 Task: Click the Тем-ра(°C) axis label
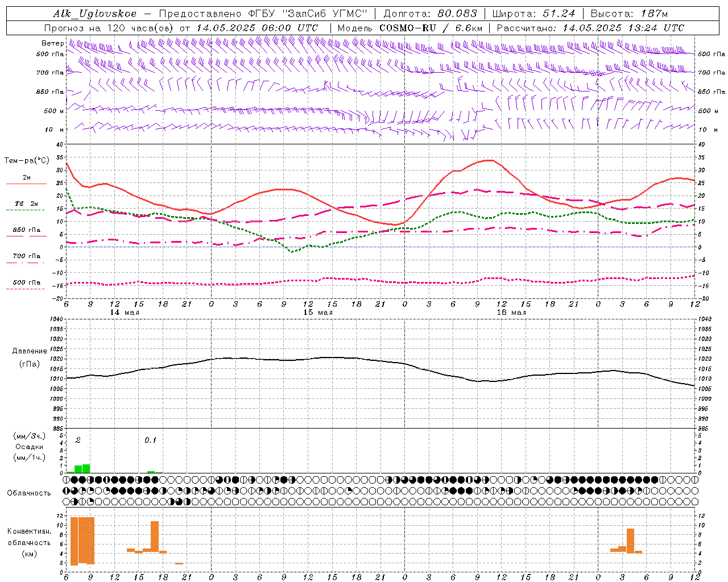(27, 161)
